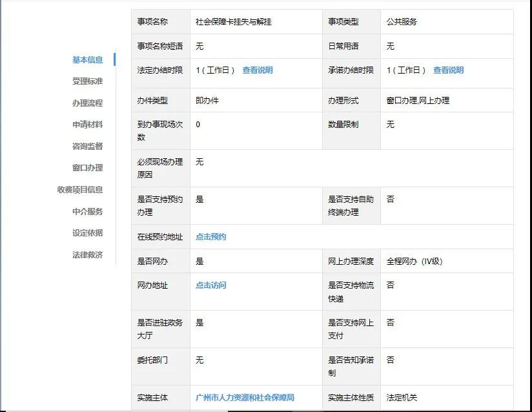Click the 在线预约地址 label
Image resolution: width=532 pixels, height=412 pixels.
[160, 237]
